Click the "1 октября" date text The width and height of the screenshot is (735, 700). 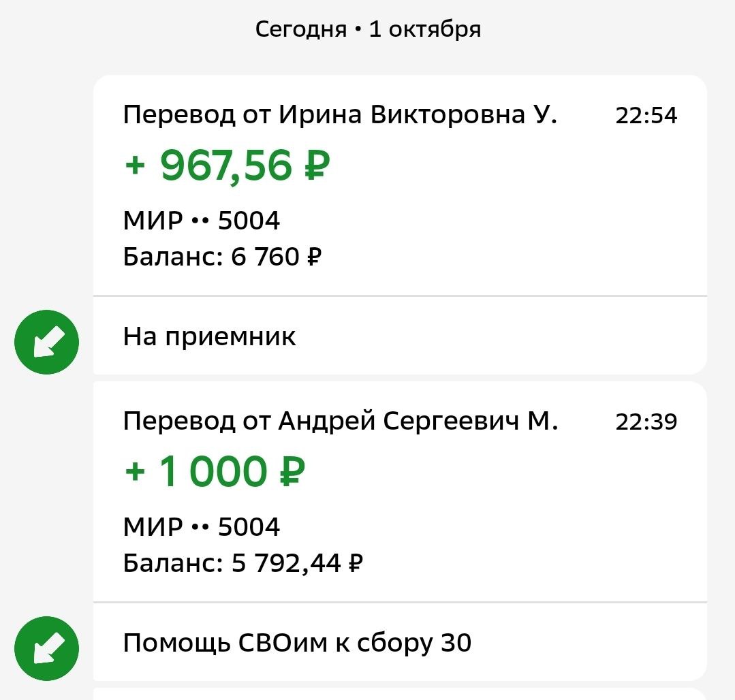tap(425, 29)
